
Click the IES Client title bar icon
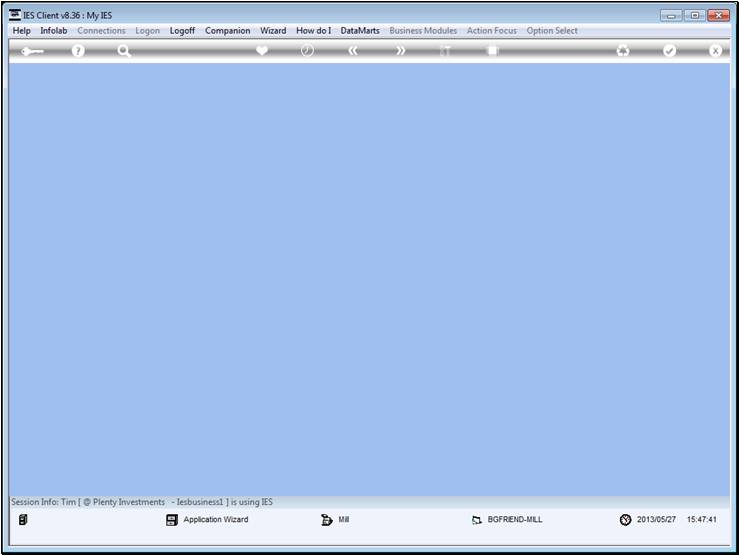click(x=15, y=15)
